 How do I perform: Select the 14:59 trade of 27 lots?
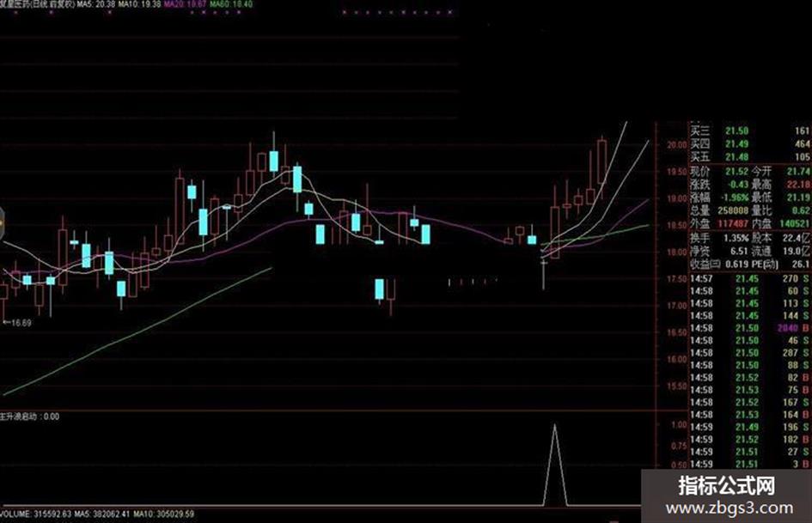[x=750, y=452]
